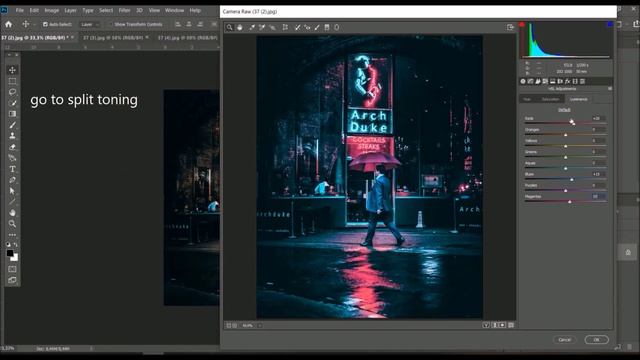Adjust the Blues luminance slider
The image size is (640, 360).
571,179
